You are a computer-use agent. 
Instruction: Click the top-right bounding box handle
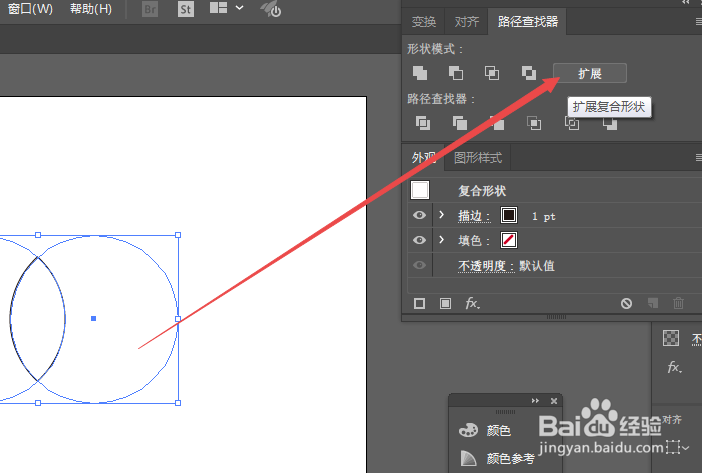click(x=178, y=235)
